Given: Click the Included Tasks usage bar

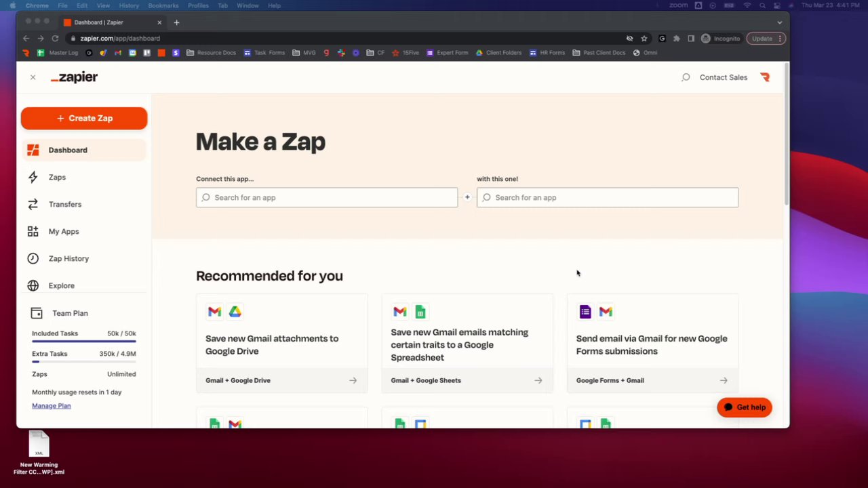Looking at the screenshot, I should click(x=84, y=341).
